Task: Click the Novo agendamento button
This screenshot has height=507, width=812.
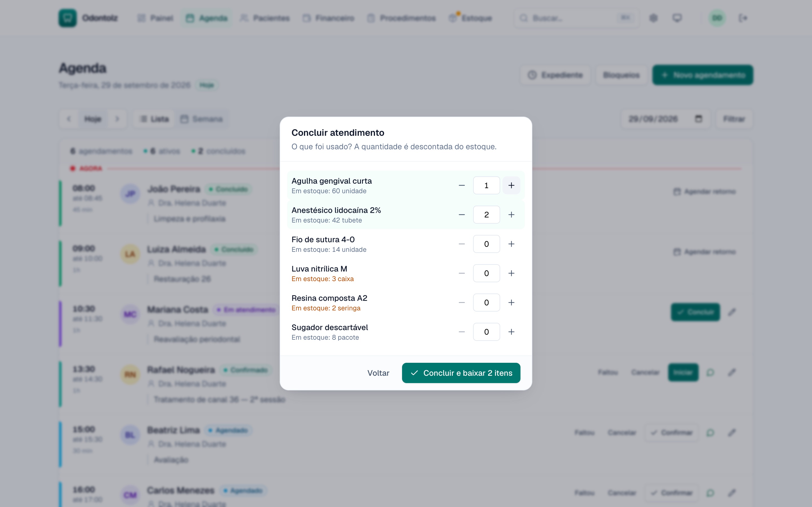Action: 703,75
